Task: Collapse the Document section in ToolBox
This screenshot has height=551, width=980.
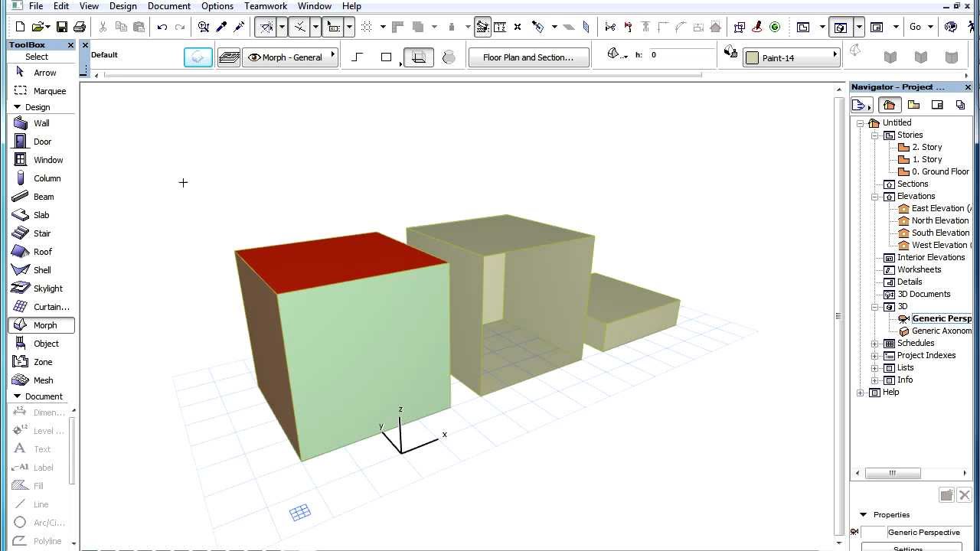Action: (17, 396)
